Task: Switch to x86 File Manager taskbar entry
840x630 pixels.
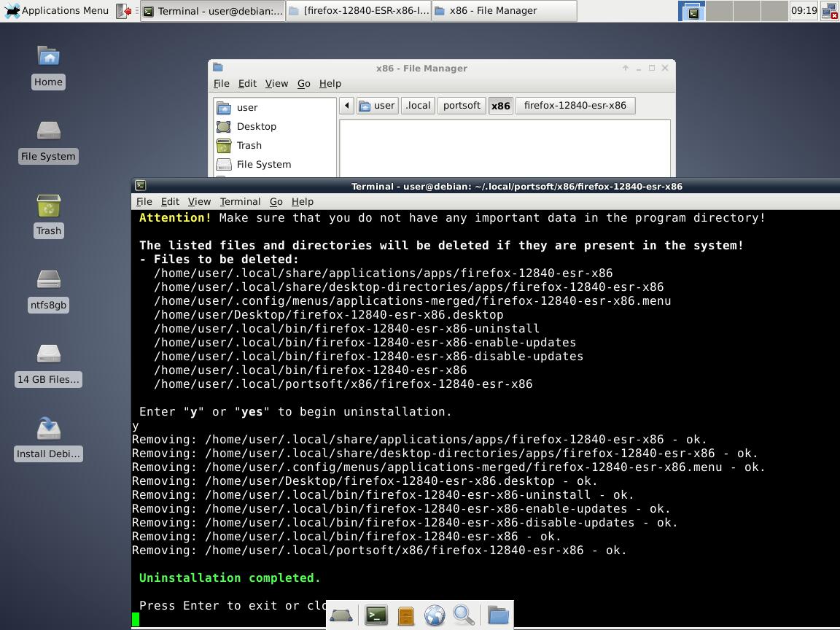Action: (x=504, y=11)
